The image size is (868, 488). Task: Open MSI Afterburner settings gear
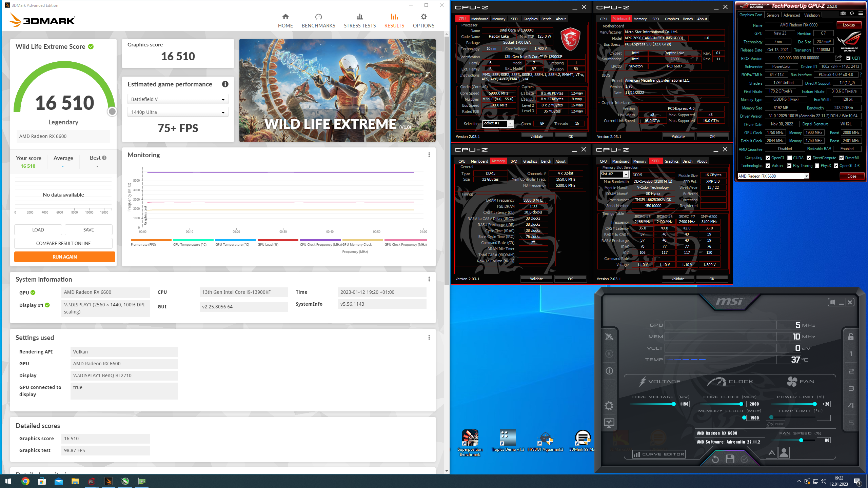[609, 406]
